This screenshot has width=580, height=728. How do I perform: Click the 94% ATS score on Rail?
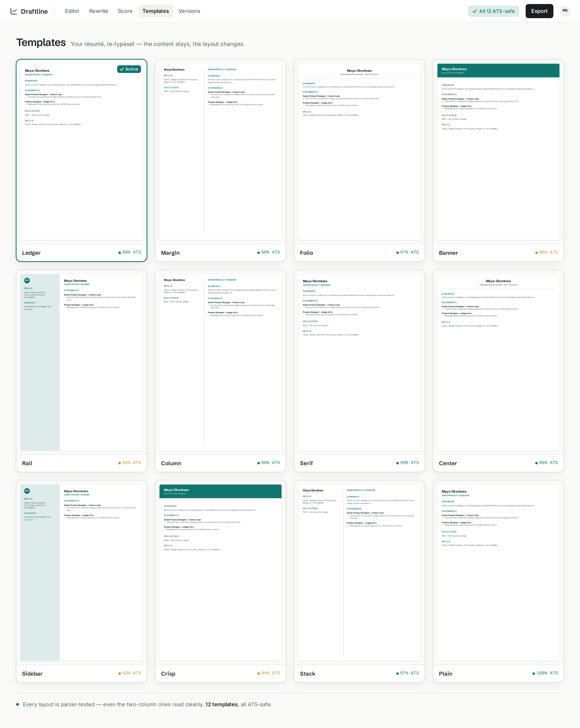tap(130, 463)
